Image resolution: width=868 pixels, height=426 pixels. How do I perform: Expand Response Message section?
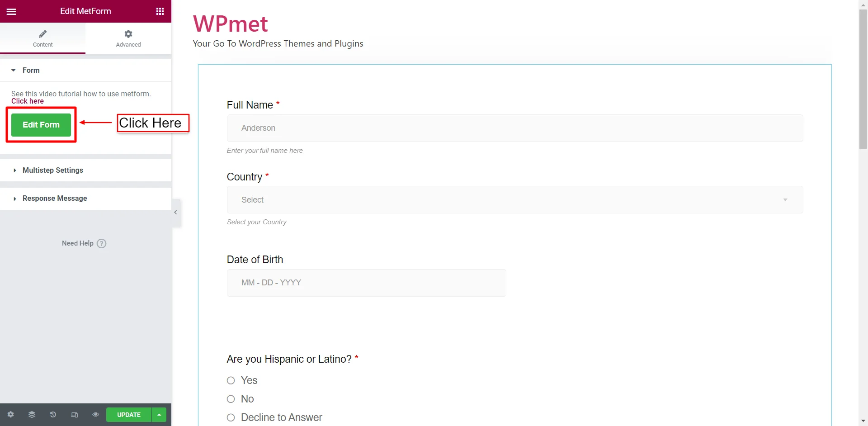[x=55, y=199]
